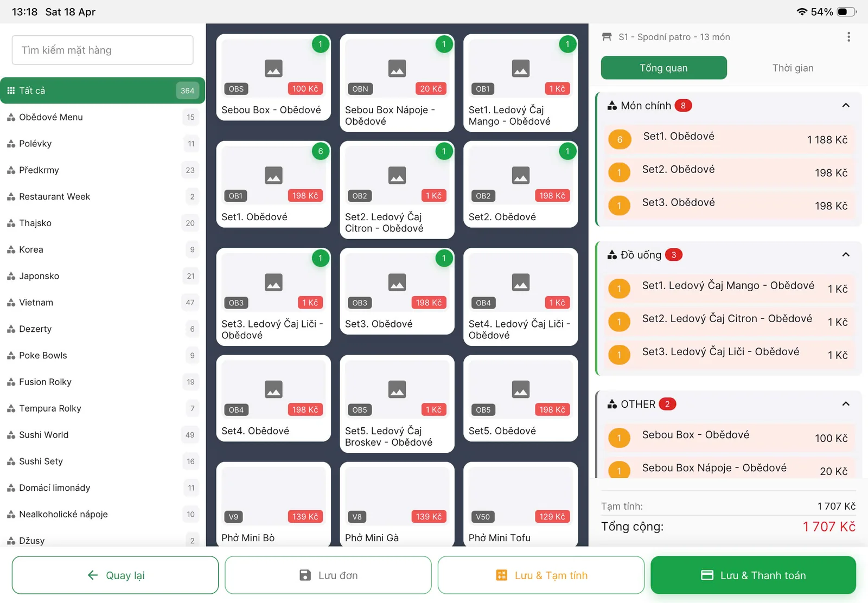
Task: Add Set4. Ledový Čaj Liči - Obědové card
Action: (521, 297)
